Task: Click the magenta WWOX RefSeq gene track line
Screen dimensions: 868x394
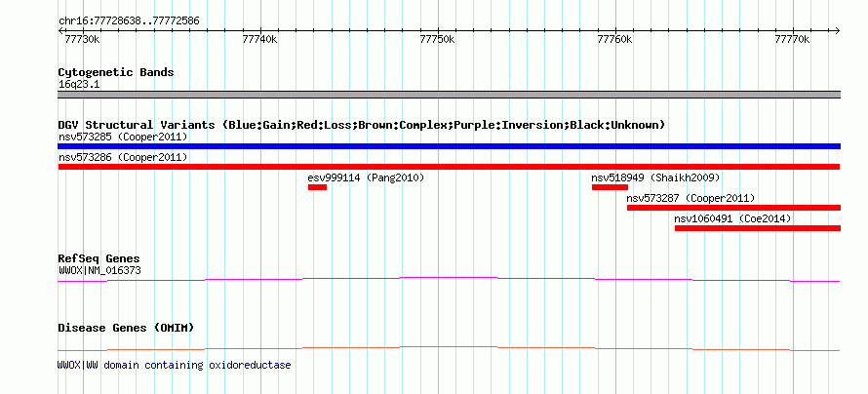Action: click(449, 280)
